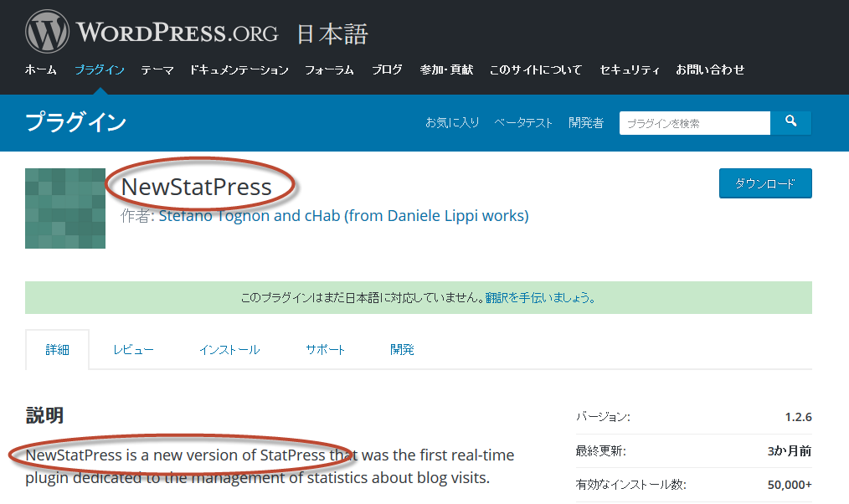Click the ベータテスト link
Screen dimensions: 849x504
point(523,123)
